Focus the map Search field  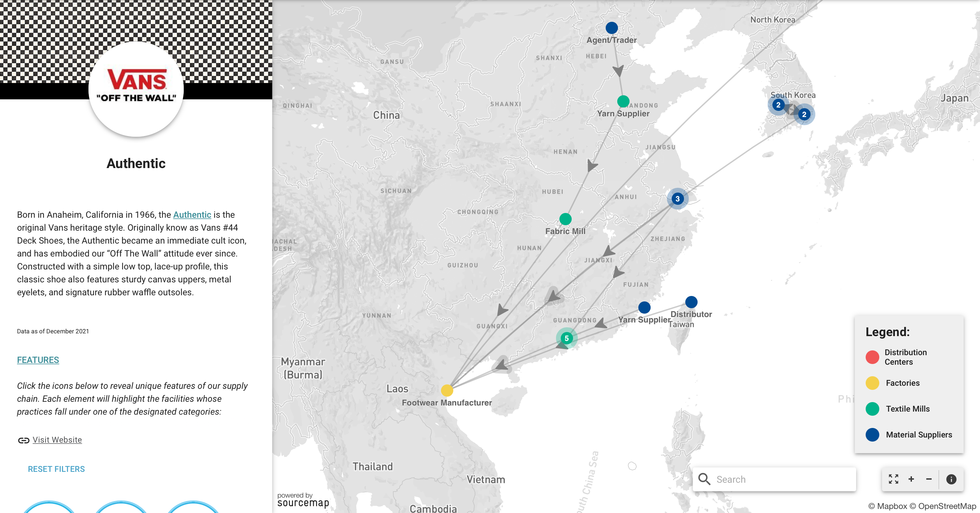pyautogui.click(x=774, y=479)
